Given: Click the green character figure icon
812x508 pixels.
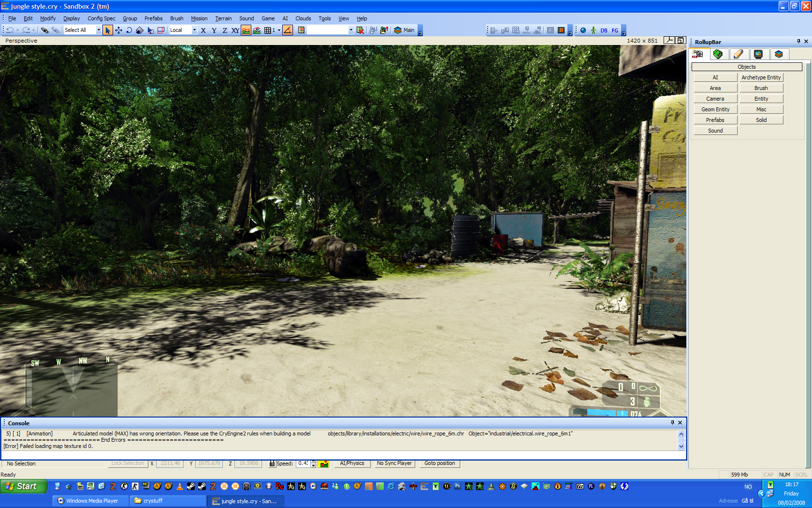Looking at the screenshot, I should point(594,30).
